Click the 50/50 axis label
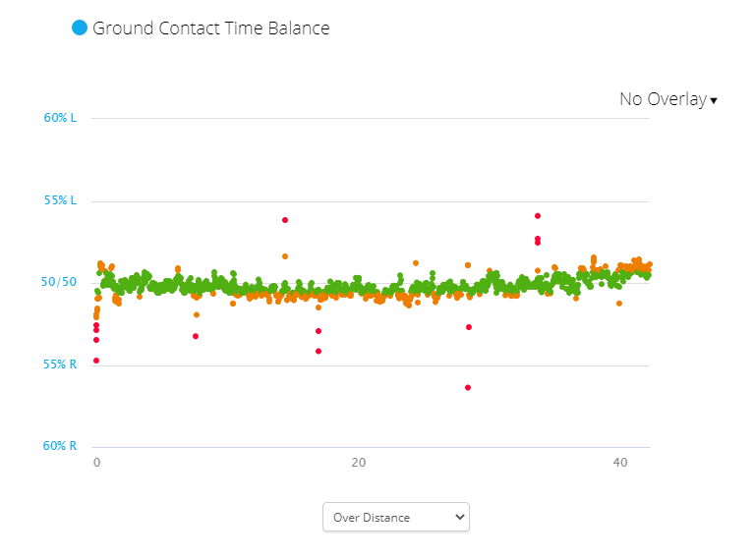This screenshot has height=560, width=753. [x=59, y=282]
